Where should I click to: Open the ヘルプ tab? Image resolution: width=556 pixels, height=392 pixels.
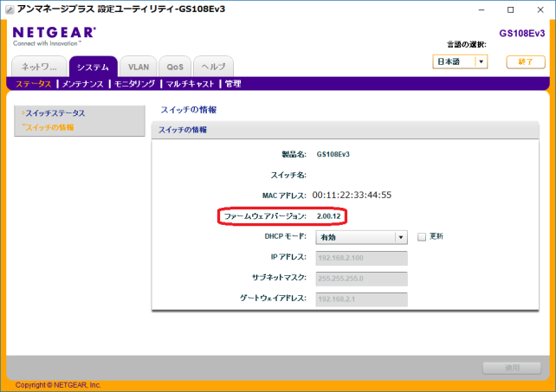pos(213,67)
